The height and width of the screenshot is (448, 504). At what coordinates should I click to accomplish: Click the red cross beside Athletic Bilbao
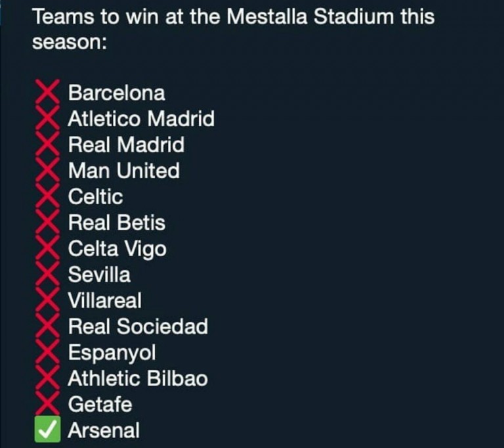coord(47,378)
